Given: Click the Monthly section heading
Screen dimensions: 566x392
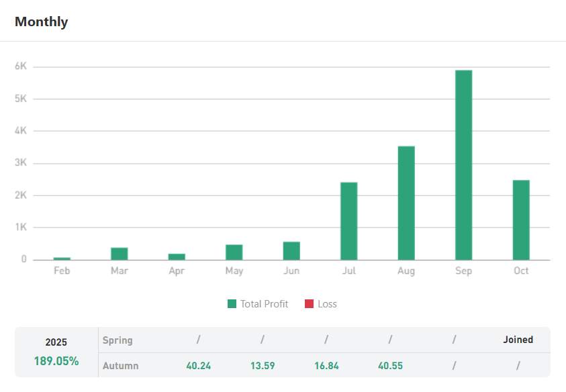Looking at the screenshot, I should pos(42,21).
